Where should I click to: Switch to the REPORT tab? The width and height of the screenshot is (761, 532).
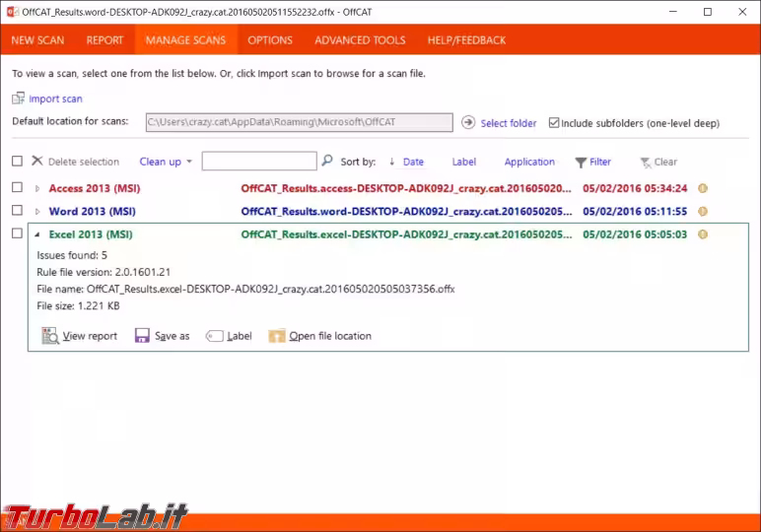[104, 40]
